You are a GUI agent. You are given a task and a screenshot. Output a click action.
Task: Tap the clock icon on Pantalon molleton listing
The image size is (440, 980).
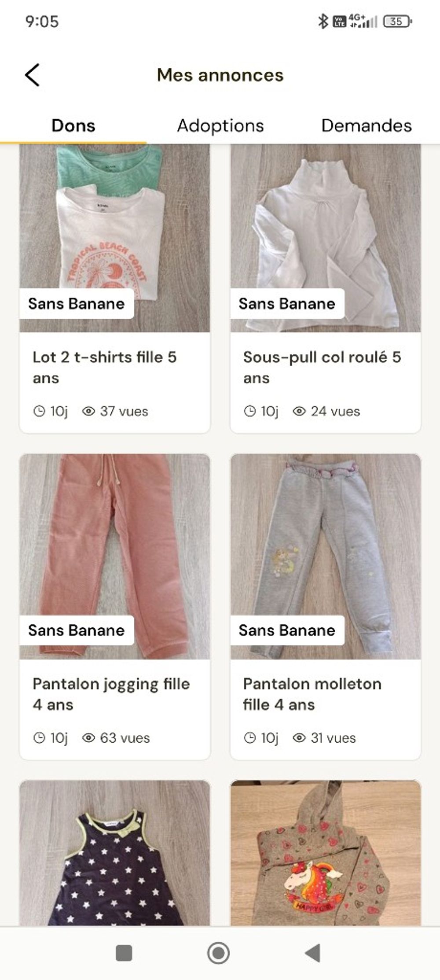[250, 738]
